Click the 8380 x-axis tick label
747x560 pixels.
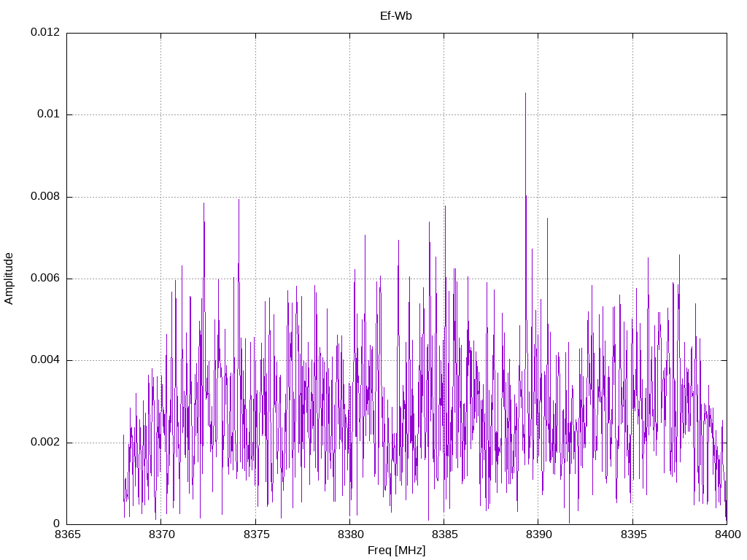pos(349,534)
